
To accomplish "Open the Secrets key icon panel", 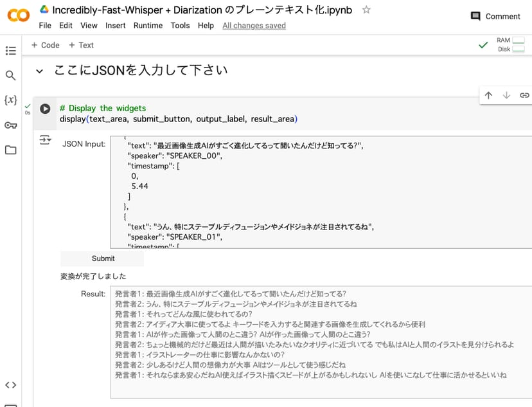I will click(x=10, y=125).
